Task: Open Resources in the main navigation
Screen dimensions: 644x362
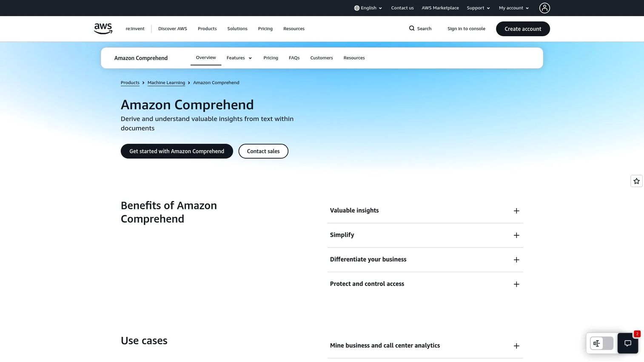Action: pos(294,29)
